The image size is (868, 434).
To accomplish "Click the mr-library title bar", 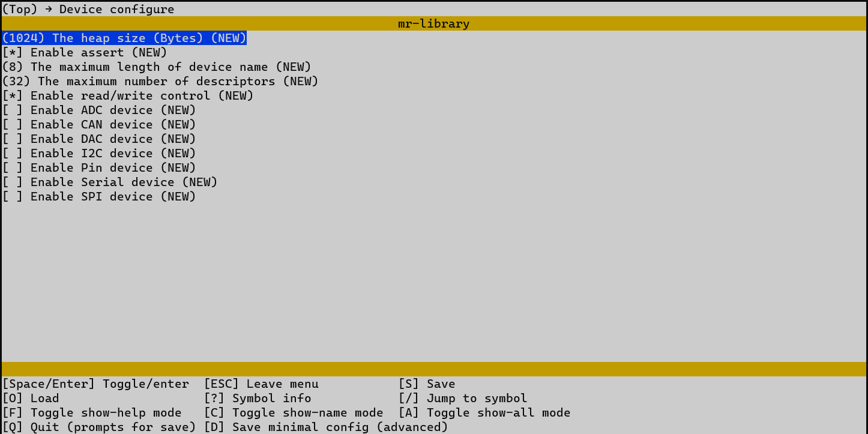I will click(433, 24).
